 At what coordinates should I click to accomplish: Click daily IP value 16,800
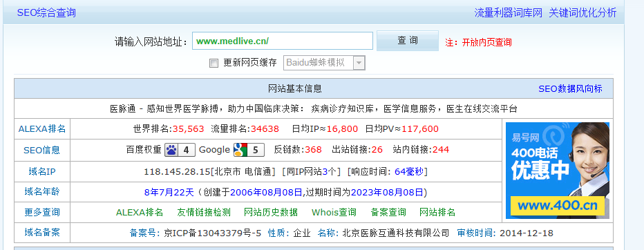coord(342,129)
